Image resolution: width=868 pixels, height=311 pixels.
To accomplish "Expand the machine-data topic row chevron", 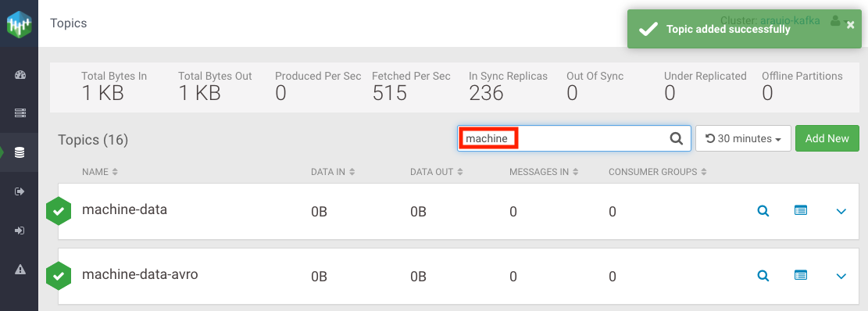I will click(x=841, y=212).
